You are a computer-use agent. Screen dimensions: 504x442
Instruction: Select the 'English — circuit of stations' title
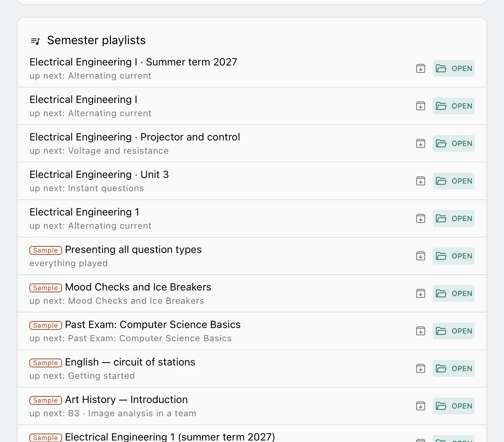click(130, 362)
